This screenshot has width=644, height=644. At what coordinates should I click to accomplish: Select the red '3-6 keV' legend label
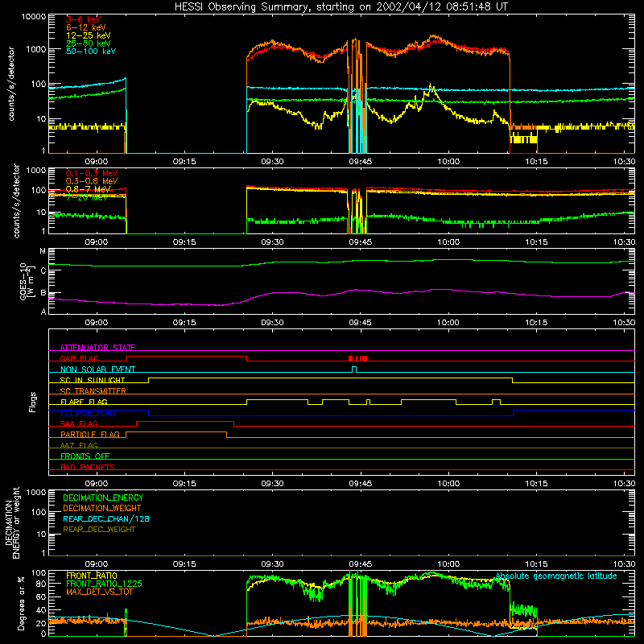click(x=84, y=19)
